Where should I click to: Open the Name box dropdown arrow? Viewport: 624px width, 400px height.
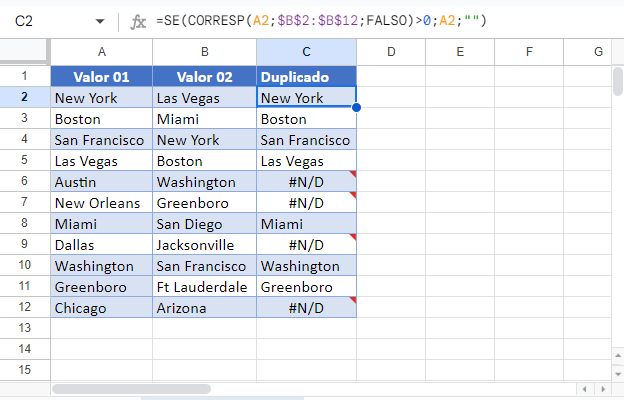pos(100,21)
